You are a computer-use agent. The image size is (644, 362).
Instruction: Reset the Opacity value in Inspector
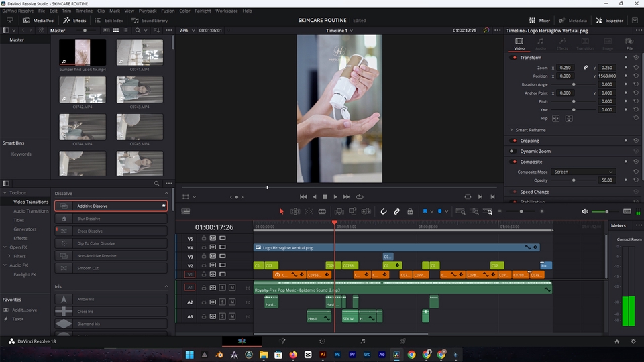(635, 180)
